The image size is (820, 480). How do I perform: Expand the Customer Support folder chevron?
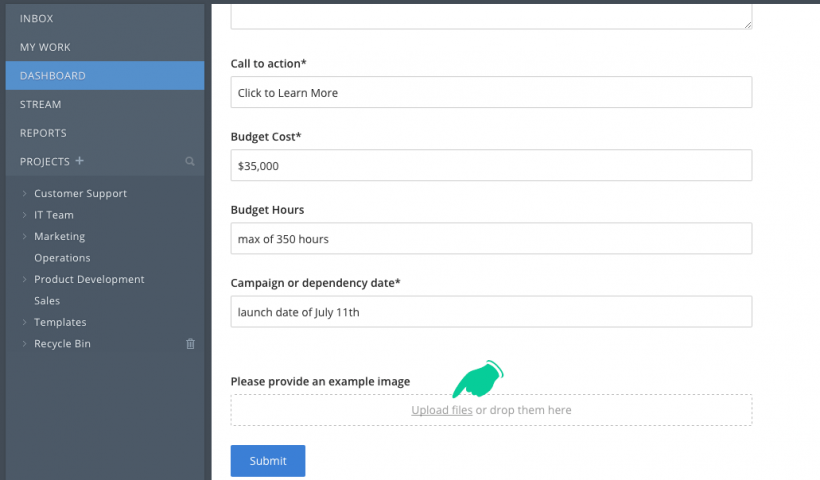click(x=25, y=193)
